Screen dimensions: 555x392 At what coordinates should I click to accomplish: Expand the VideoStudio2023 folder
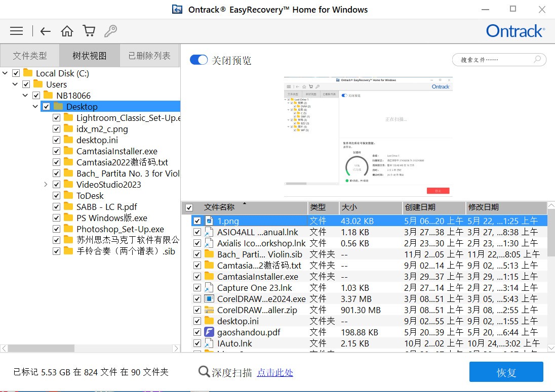(x=45, y=184)
